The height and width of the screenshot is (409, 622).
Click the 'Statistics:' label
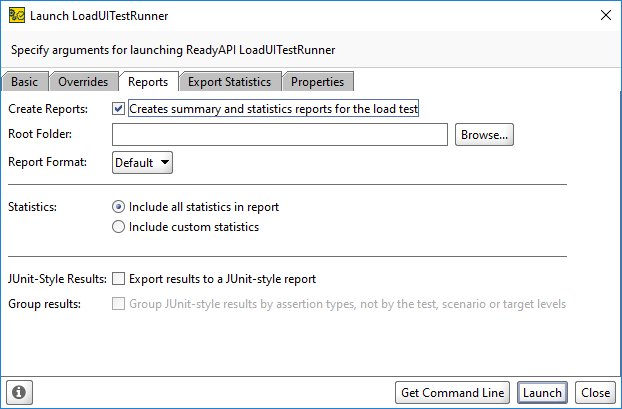pyautogui.click(x=33, y=207)
